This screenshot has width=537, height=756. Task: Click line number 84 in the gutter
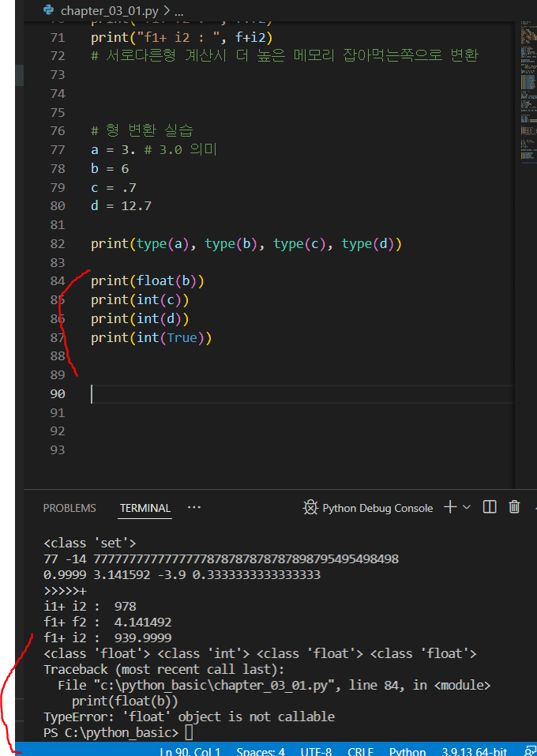click(58, 280)
